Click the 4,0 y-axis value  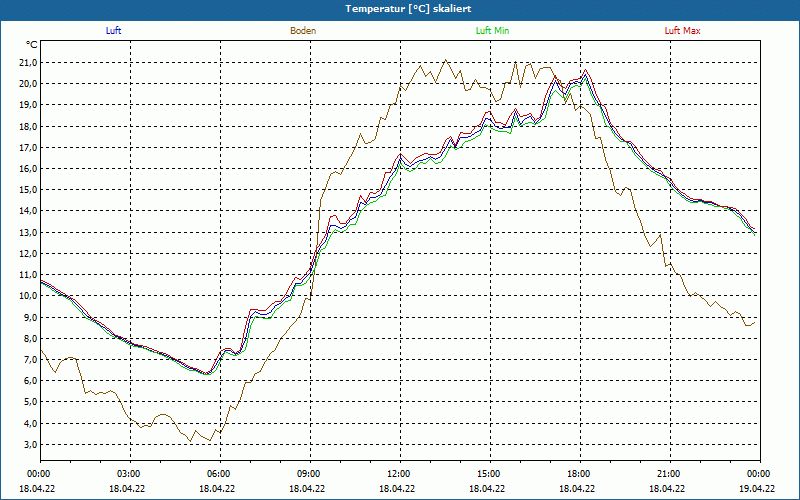(29, 423)
